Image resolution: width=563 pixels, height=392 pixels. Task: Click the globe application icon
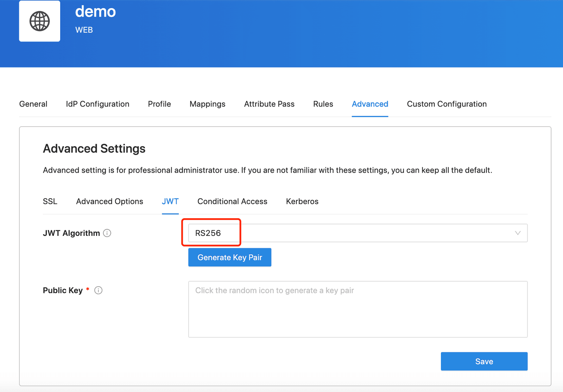tap(39, 21)
